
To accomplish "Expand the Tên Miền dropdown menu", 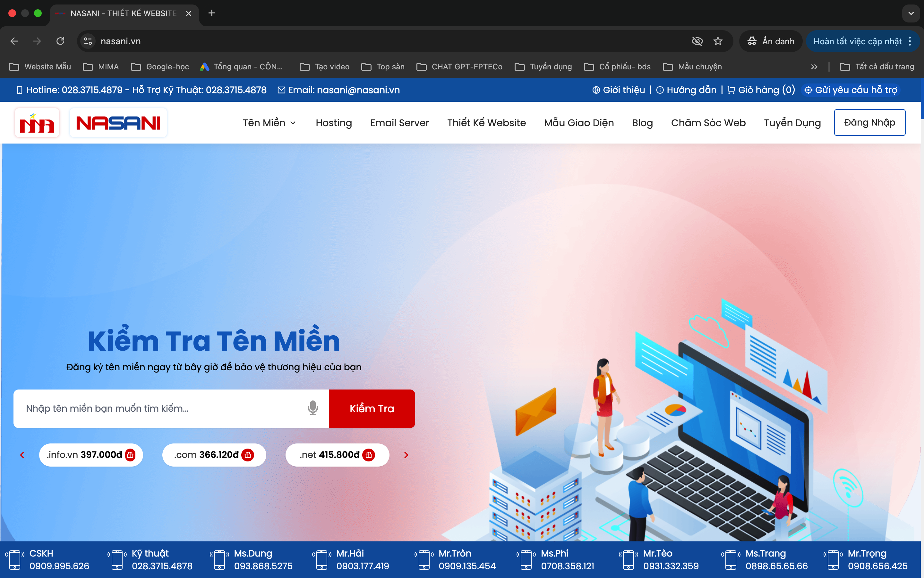I will pyautogui.click(x=269, y=123).
